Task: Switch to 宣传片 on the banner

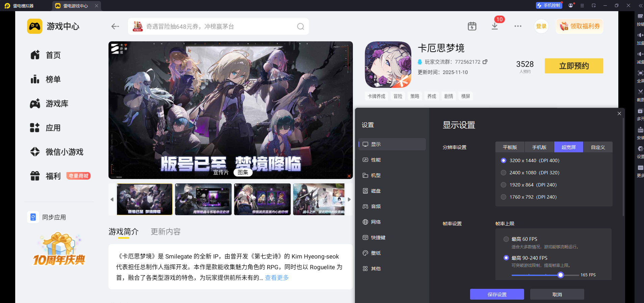Action: [221, 172]
